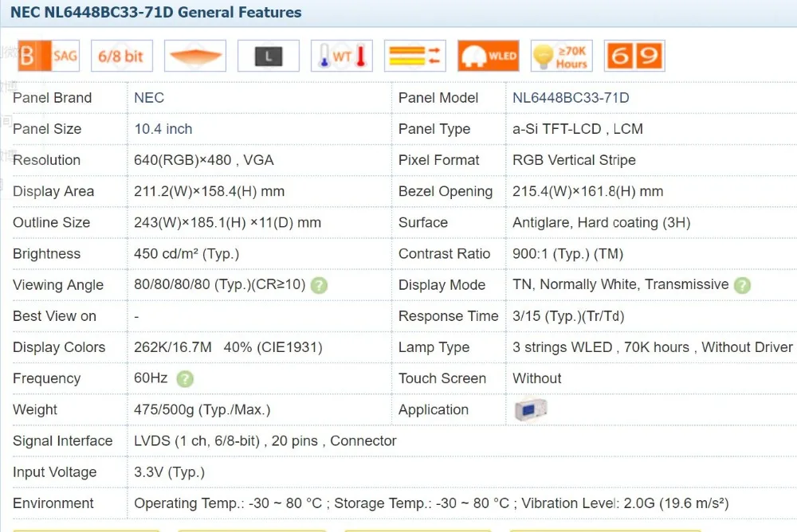Screen dimensions: 797x532
Task: Click the Viewing Angle label
Action: point(58,285)
